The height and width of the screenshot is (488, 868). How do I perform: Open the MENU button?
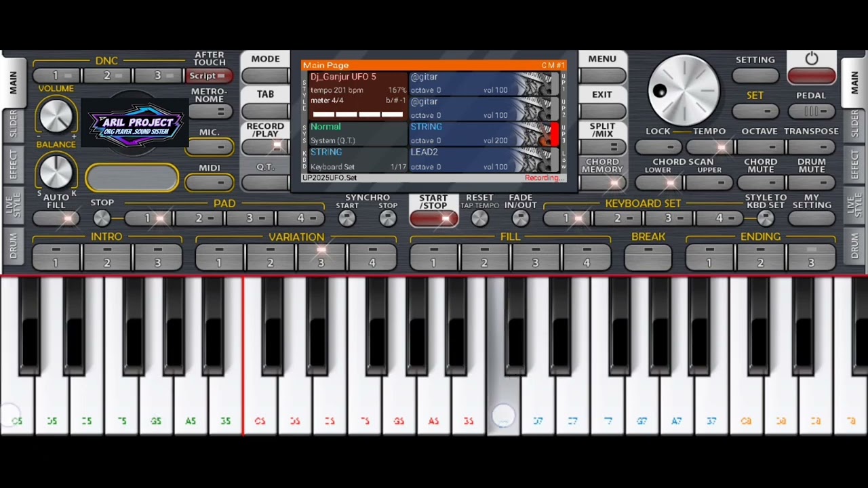pyautogui.click(x=602, y=76)
